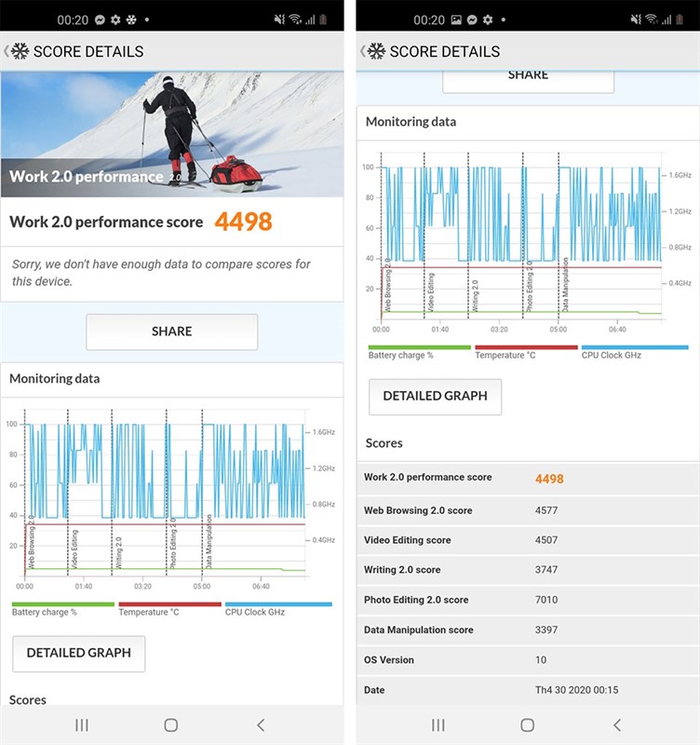Viewport: 700px width, 745px height.
Task: Tap settings gear icon in right status bar
Action: click(488, 20)
